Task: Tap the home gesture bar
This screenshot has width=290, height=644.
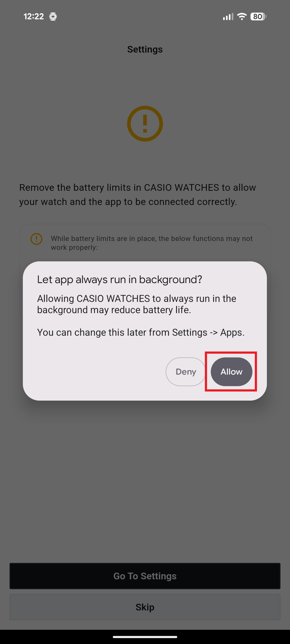Action: coord(145,637)
